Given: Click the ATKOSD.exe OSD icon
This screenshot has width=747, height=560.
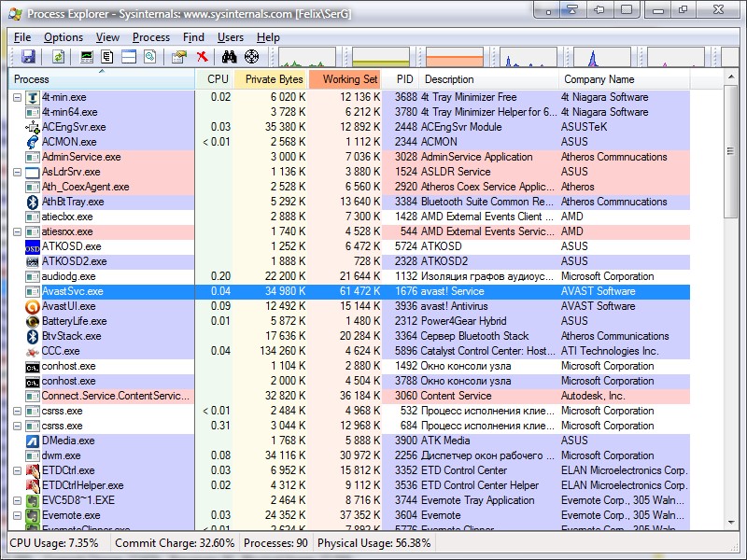Looking at the screenshot, I should click(x=33, y=246).
